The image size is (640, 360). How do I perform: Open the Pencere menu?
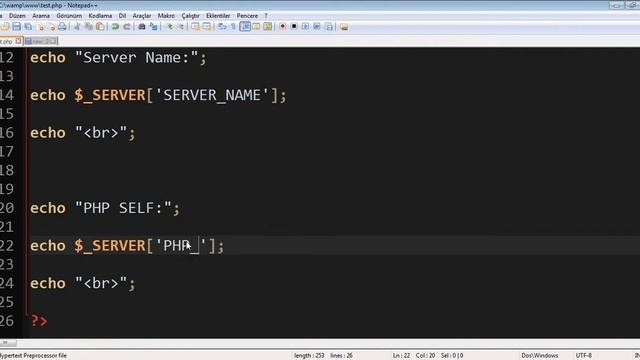247,16
